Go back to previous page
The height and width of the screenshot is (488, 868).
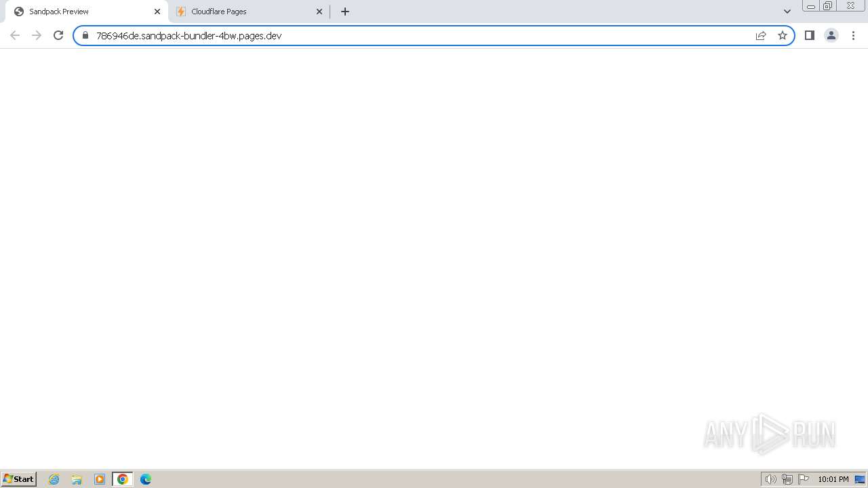tap(15, 35)
